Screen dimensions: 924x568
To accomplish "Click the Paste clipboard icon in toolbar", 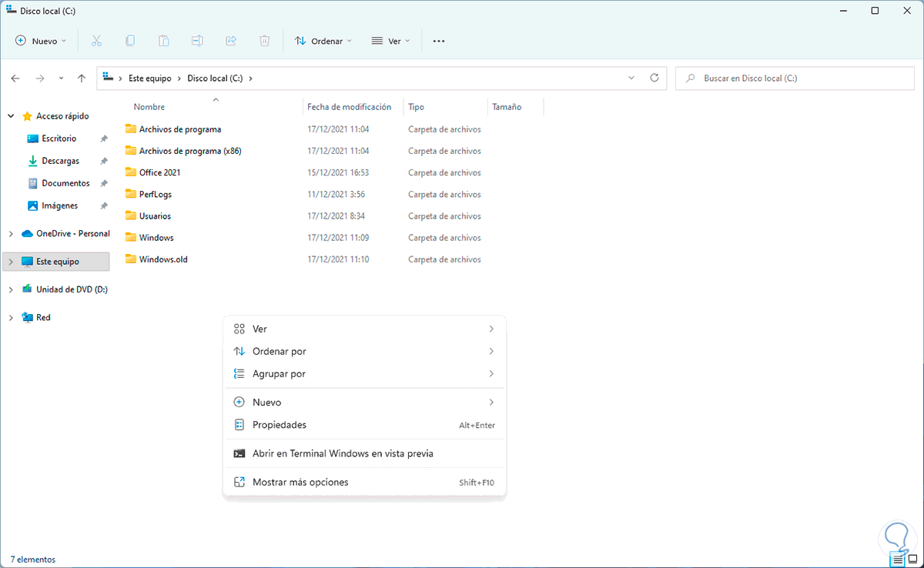I will [x=164, y=41].
